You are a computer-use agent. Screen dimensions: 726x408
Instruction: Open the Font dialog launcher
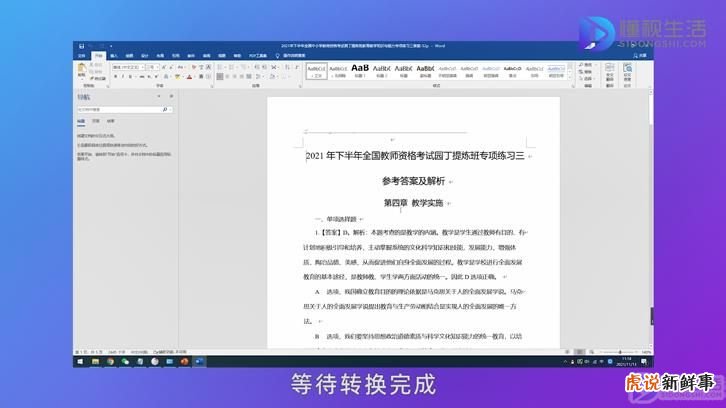pos(212,87)
